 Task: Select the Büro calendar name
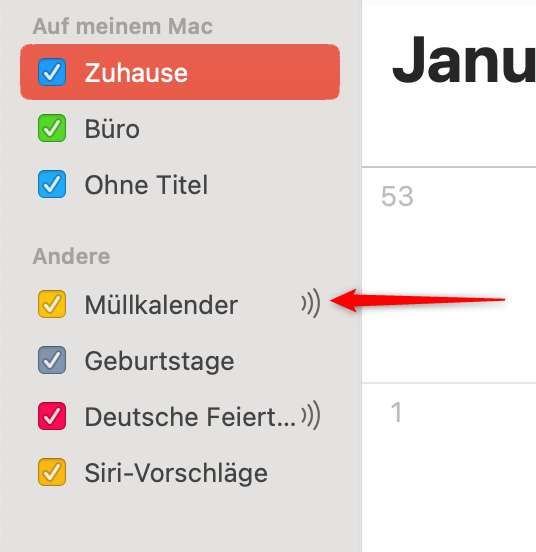(x=112, y=129)
